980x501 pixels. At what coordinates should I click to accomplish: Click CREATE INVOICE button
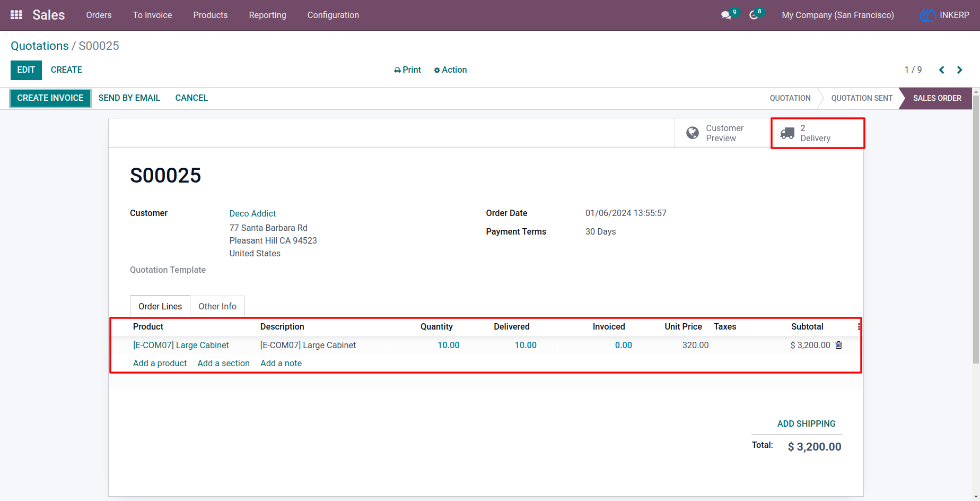[x=50, y=98]
